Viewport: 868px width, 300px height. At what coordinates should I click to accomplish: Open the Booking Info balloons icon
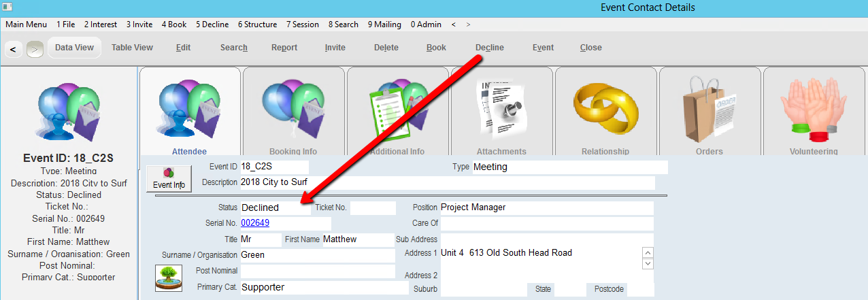tap(293, 109)
